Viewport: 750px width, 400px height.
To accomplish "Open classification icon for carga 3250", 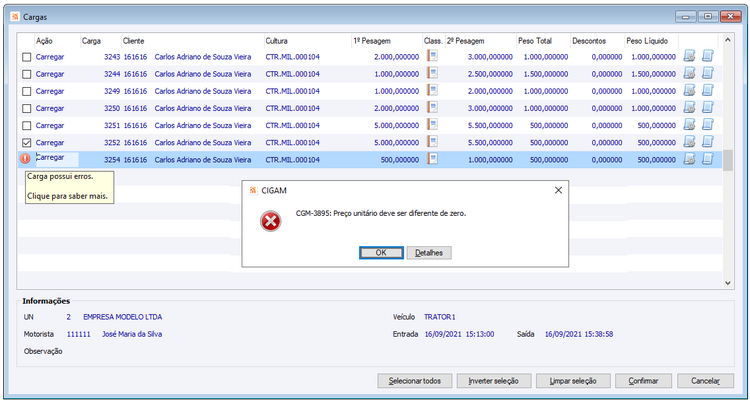I will (x=432, y=108).
